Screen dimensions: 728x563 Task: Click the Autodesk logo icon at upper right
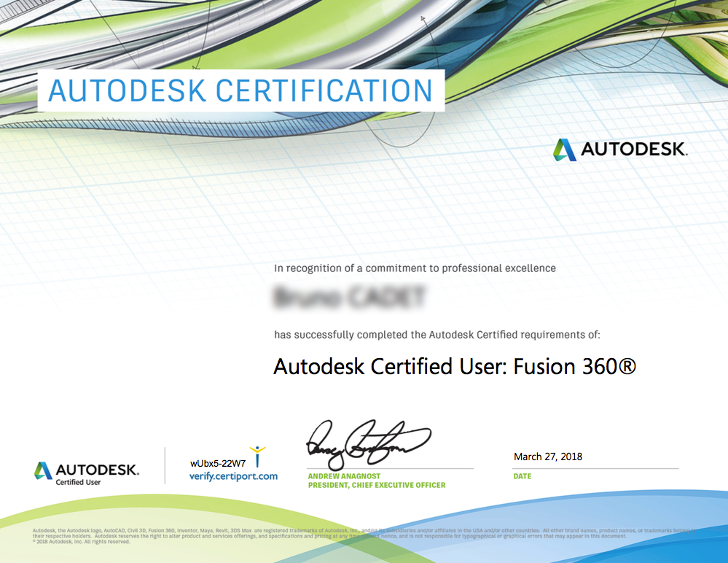tap(565, 150)
